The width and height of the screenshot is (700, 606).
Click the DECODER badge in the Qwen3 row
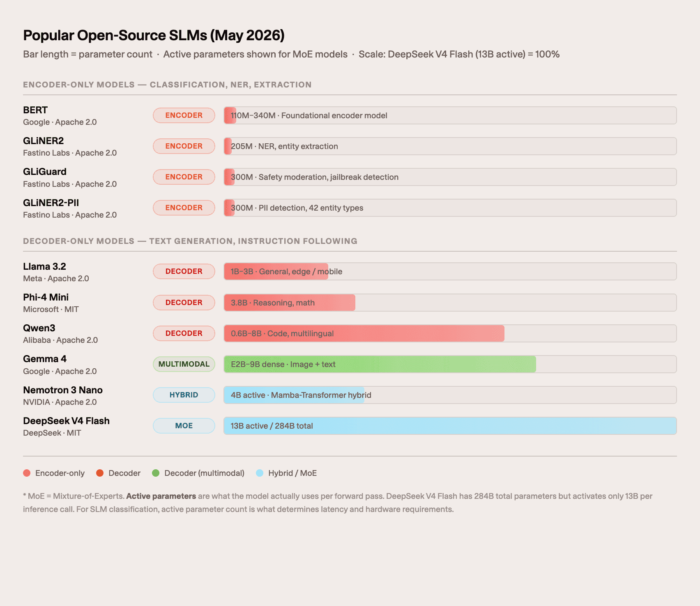pos(184,333)
